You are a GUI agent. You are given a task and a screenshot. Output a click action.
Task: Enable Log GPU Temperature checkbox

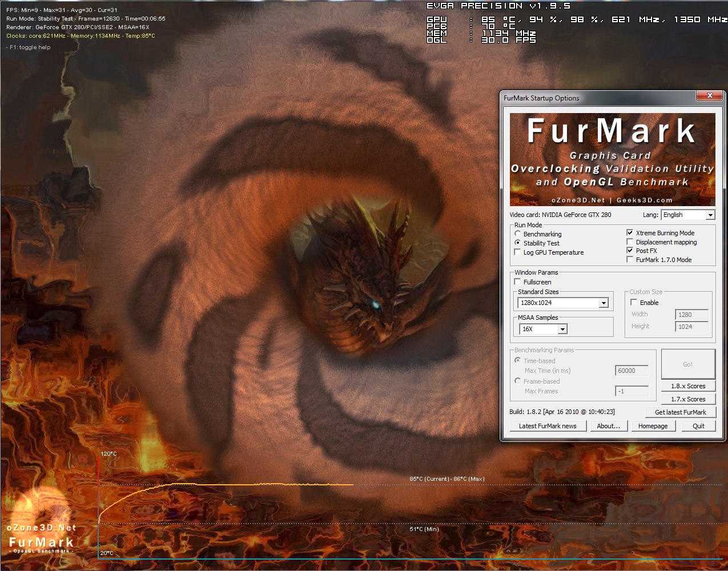pyautogui.click(x=518, y=252)
